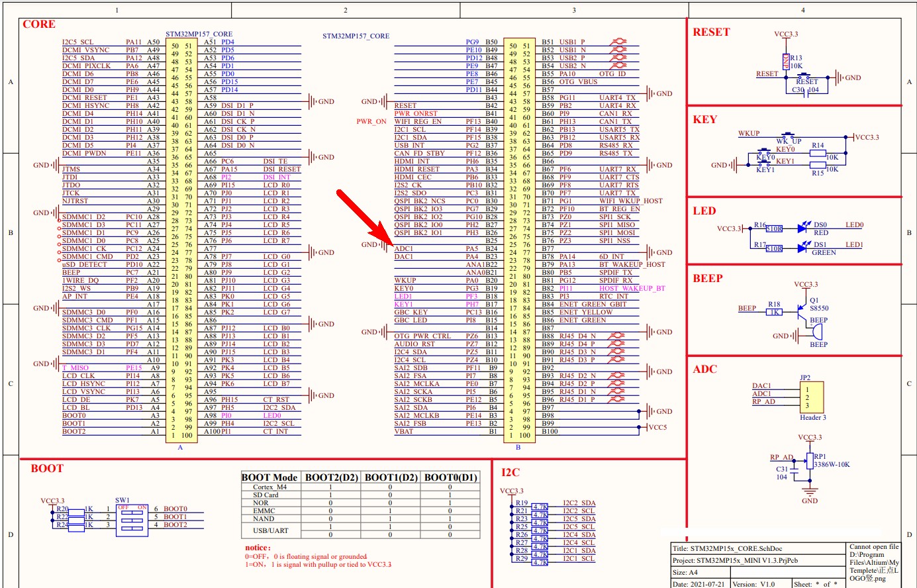Viewport: 917px width, 588px height.
Task: Select the GND symbol below potentiometer RP1
Action: [x=809, y=491]
